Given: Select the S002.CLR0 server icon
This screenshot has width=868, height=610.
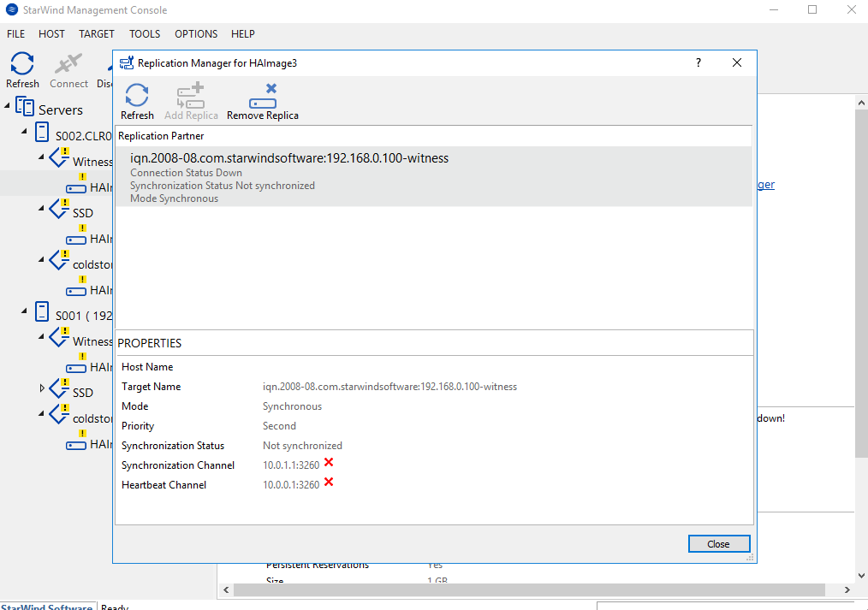Looking at the screenshot, I should (42, 133).
